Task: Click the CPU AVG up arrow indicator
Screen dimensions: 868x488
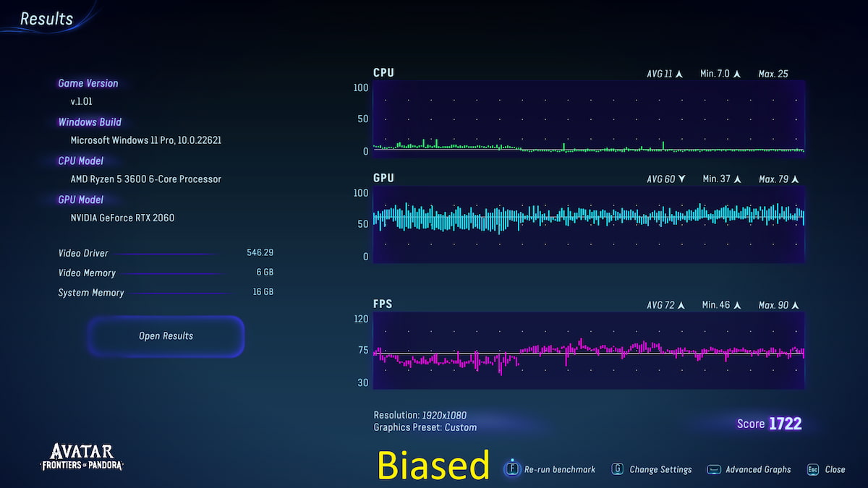Action: pyautogui.click(x=678, y=74)
